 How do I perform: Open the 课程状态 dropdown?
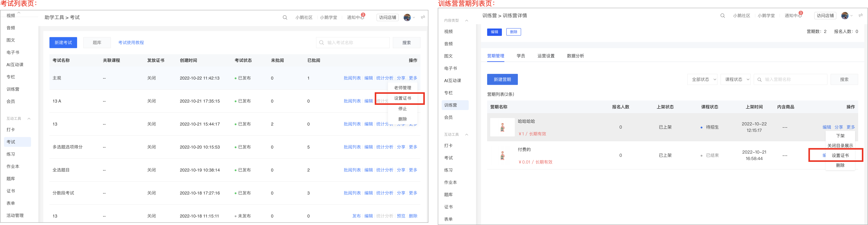736,80
